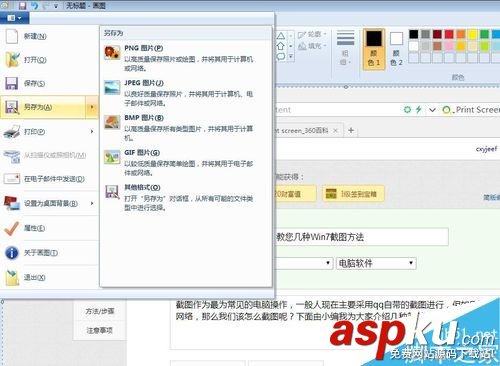The image size is (500, 366).
Task: Select the 颜色 2 background color button
Action: (396, 49)
